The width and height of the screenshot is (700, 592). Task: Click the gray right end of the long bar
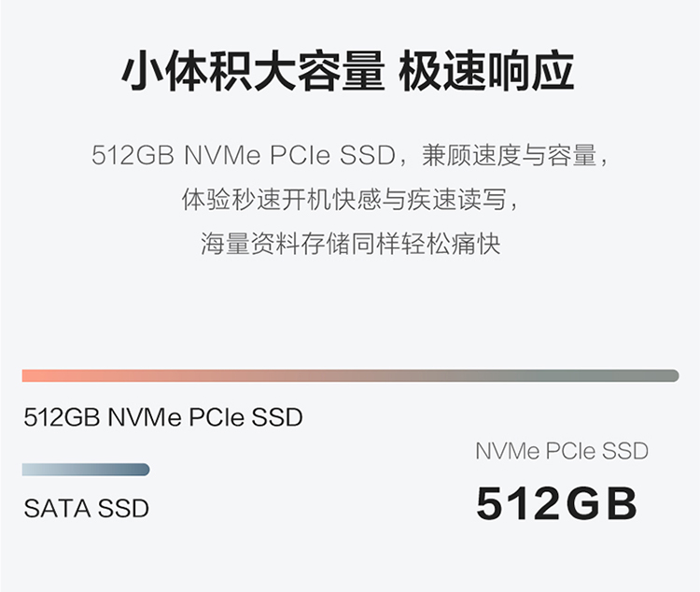coord(668,375)
